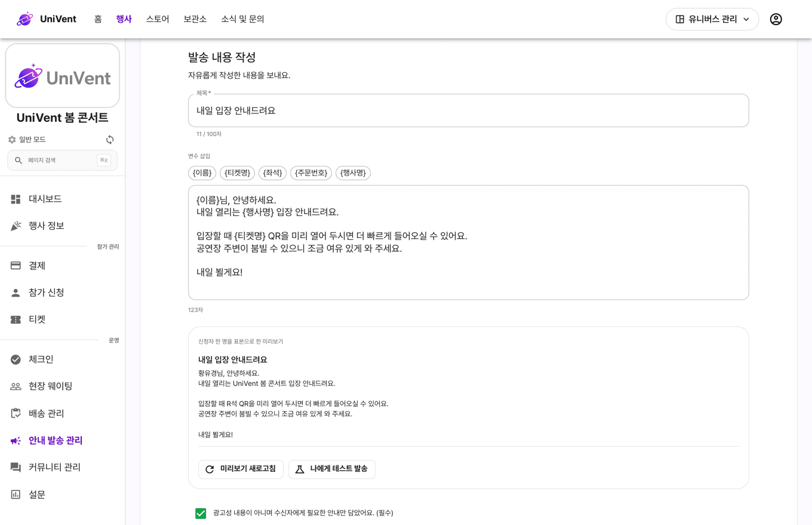This screenshot has height=525, width=812.
Task: Click the UniVent 봄 콘서트 event title
Action: 63,118
